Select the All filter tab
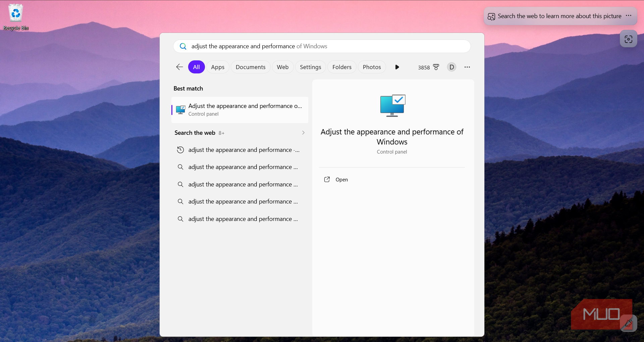The image size is (644, 342). click(x=196, y=67)
